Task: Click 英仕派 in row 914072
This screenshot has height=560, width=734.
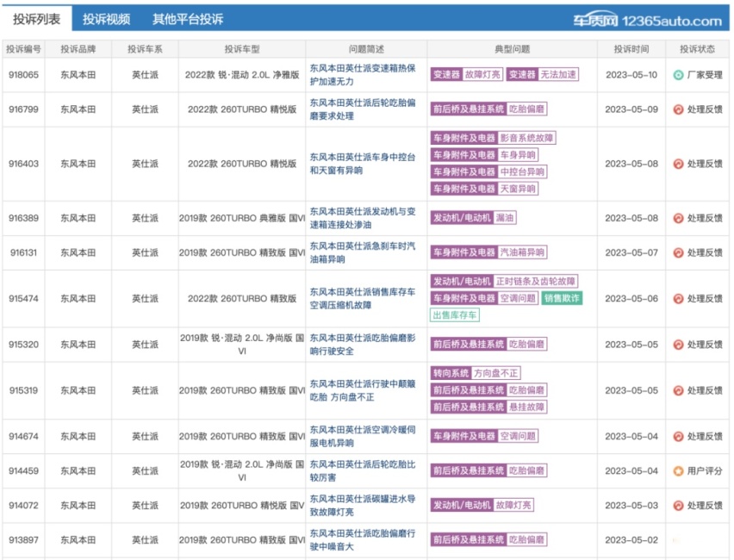Action: [x=145, y=506]
